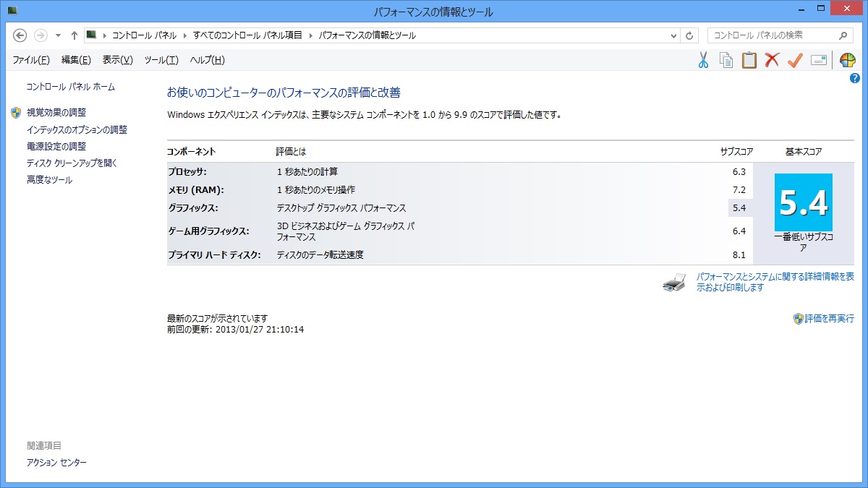Image resolution: width=868 pixels, height=488 pixels.
Task: Click the 8.1 hard disk subscore
Action: (x=739, y=254)
